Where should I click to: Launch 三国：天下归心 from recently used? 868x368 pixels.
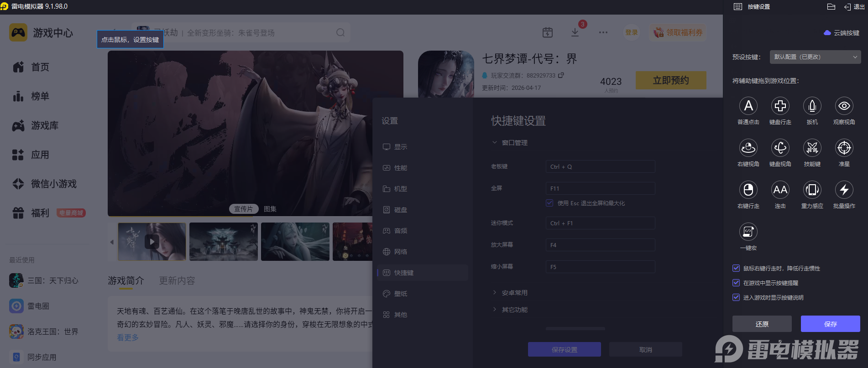click(x=44, y=280)
